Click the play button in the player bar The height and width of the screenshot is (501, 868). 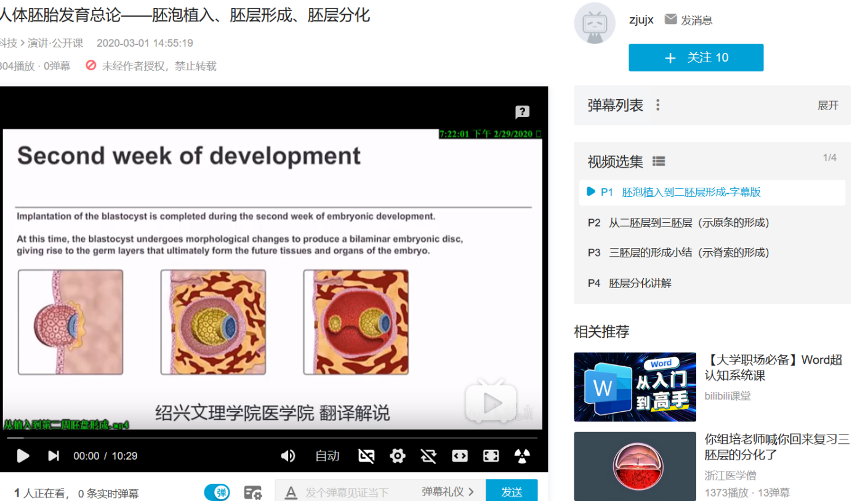[x=23, y=456]
